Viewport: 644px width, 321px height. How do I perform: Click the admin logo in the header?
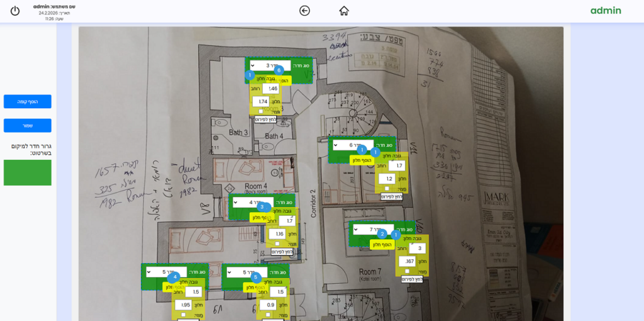click(605, 11)
